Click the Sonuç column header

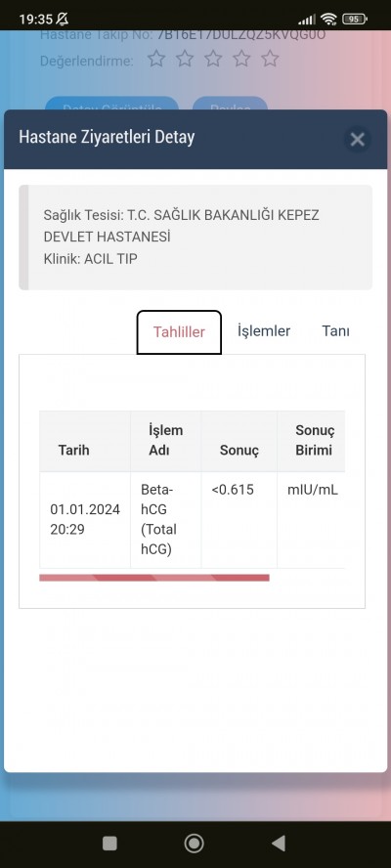239,441
